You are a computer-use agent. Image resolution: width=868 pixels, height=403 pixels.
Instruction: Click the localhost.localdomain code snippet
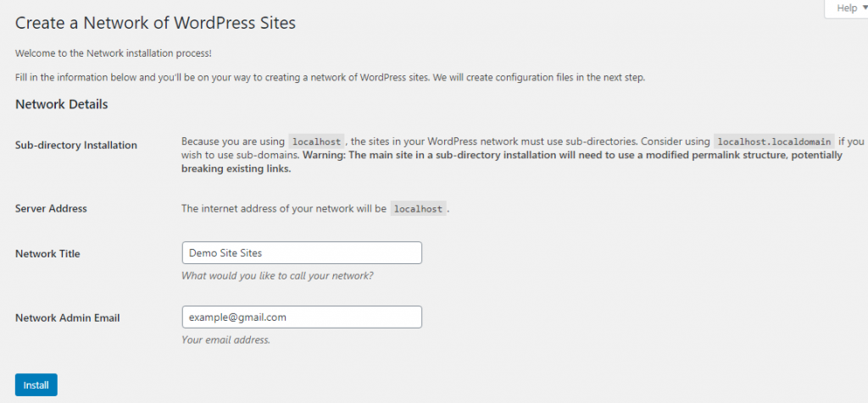(x=775, y=141)
